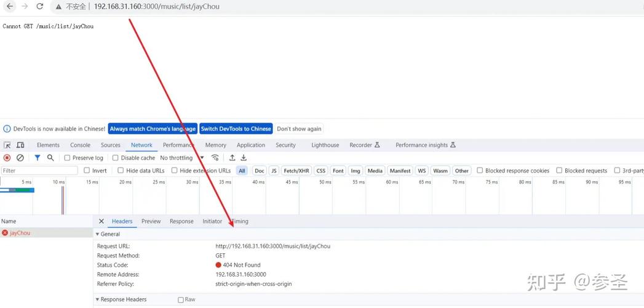Clear the network log icon
The height and width of the screenshot is (308, 644).
[x=20, y=158]
